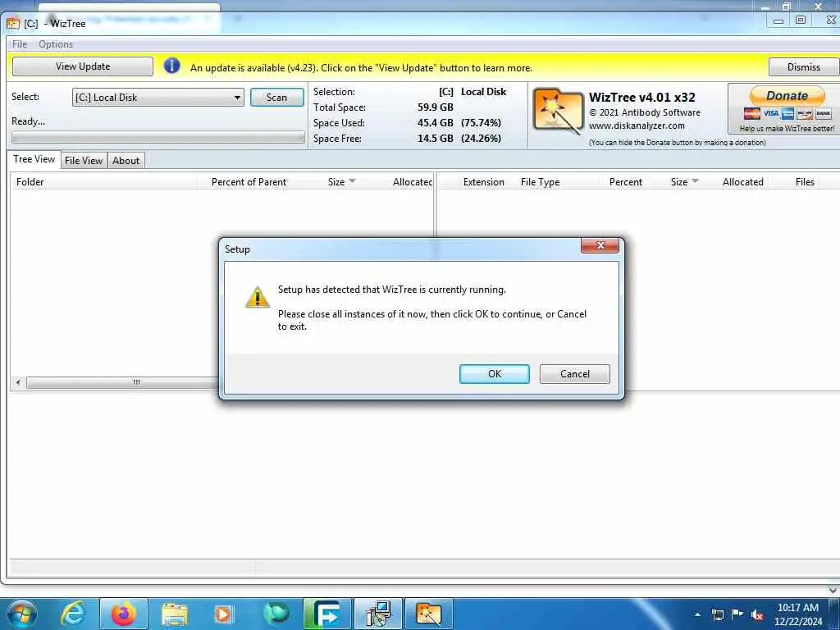Click the Donate button

787,96
